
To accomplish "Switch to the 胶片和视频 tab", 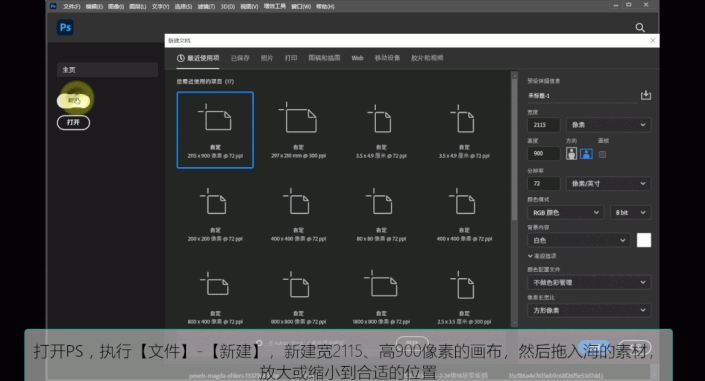I will 427,58.
